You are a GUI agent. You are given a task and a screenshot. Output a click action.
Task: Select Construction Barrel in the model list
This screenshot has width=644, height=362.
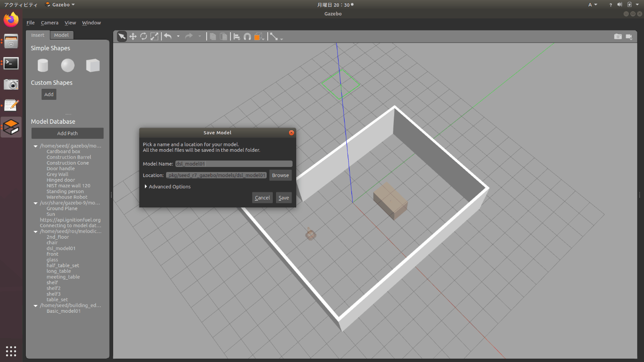click(69, 157)
